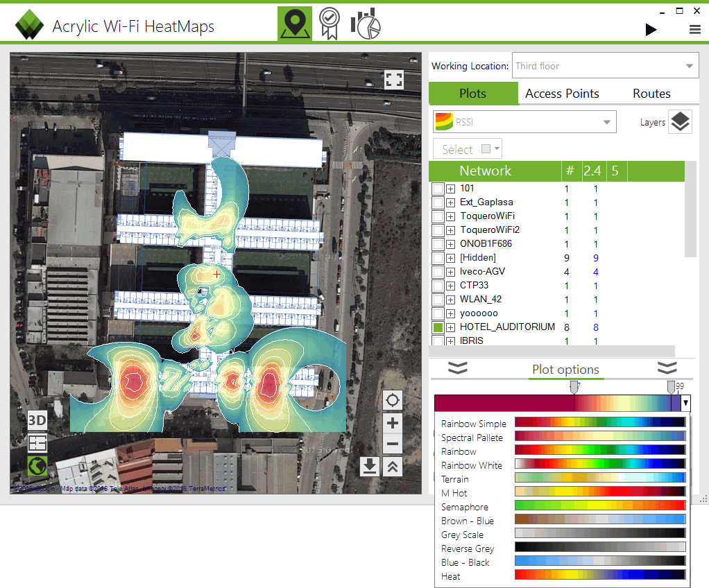The width and height of the screenshot is (709, 588).
Task: Zoom in on the map
Action: tap(393, 423)
